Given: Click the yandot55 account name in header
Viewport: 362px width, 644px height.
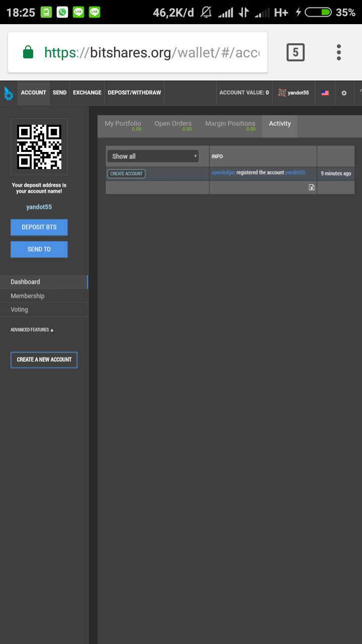Looking at the screenshot, I should [298, 93].
